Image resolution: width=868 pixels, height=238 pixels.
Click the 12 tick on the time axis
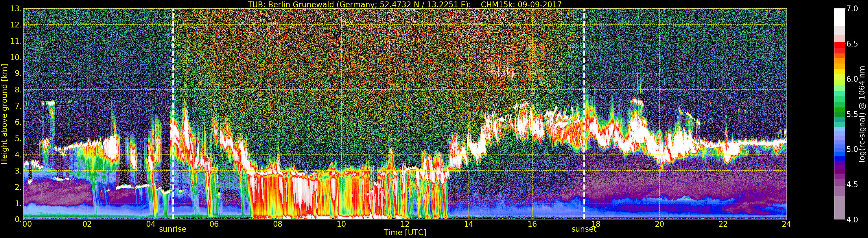[405, 224]
